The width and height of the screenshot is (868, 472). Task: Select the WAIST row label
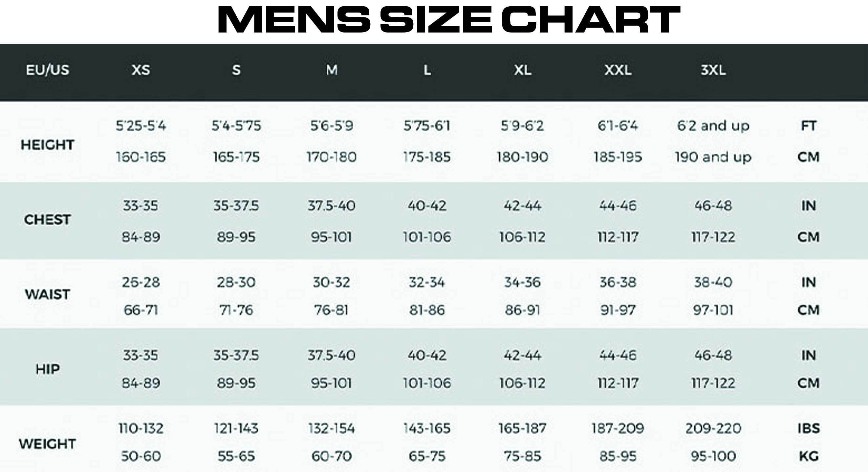pos(48,295)
